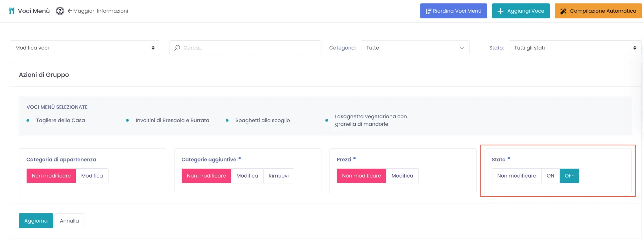Click the info dot next to Categorie aggiuntive
The height and width of the screenshot is (243, 644).
pyautogui.click(x=240, y=158)
